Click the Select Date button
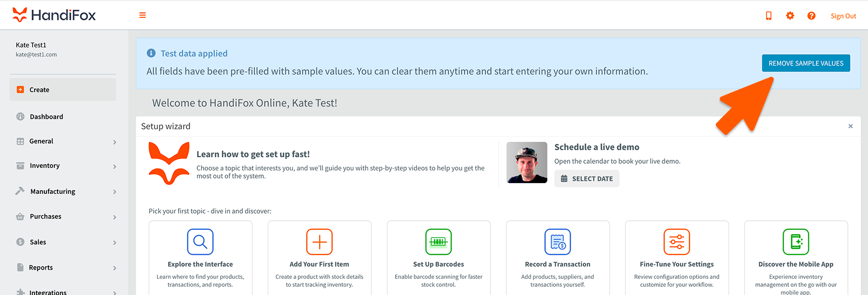Image resolution: width=868 pixels, height=295 pixels. (587, 179)
